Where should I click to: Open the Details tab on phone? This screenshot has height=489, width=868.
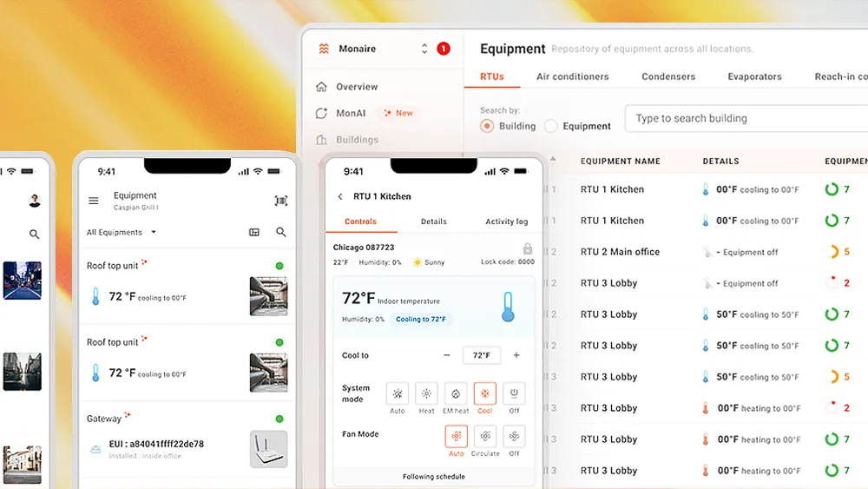tap(433, 221)
